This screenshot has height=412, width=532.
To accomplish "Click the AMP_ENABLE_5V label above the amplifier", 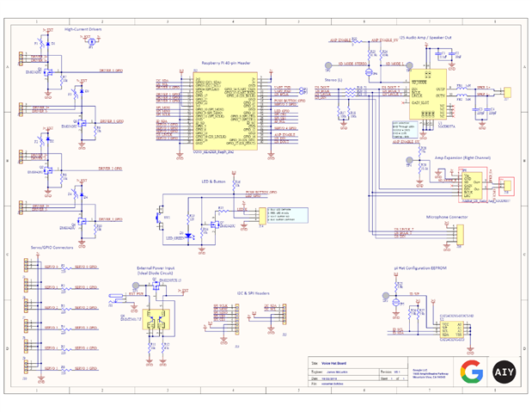I will [x=384, y=40].
